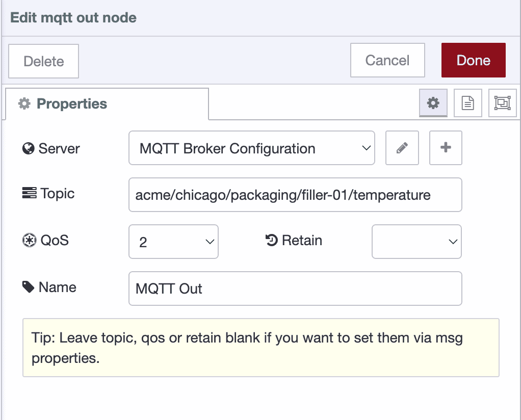The height and width of the screenshot is (420, 521).
Task: Select the Topic input field
Action: click(295, 195)
